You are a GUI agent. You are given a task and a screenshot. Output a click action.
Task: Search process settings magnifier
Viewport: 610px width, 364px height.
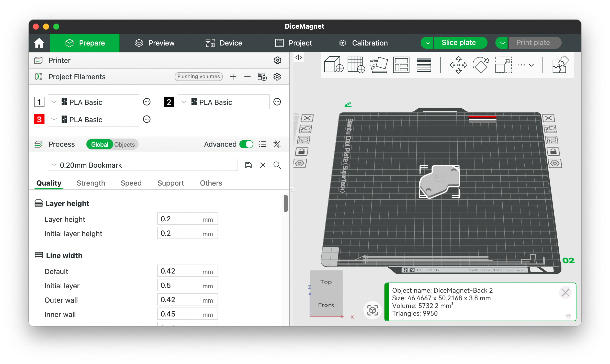pyautogui.click(x=277, y=165)
